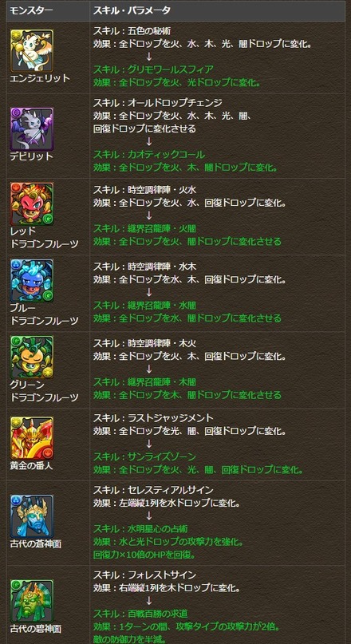Open the レッドドラゴンフルーツ monster icon
Screen dimensions: 351x644
[x=32, y=204]
